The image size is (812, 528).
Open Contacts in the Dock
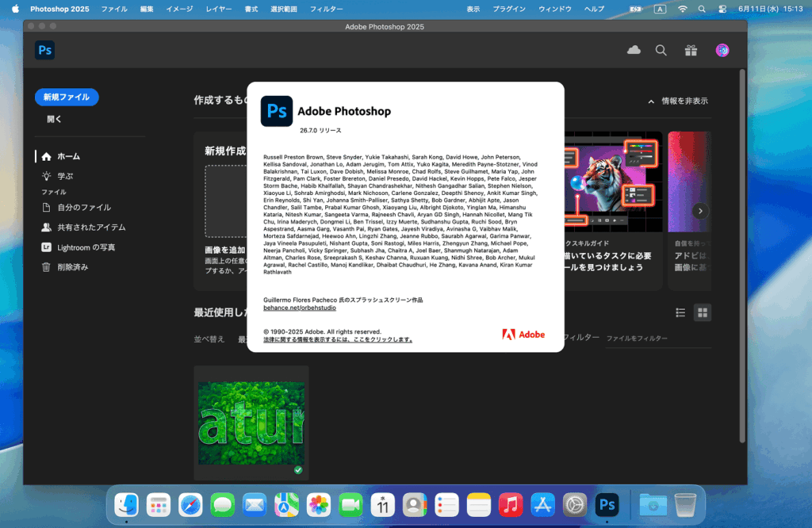pyautogui.click(x=415, y=505)
